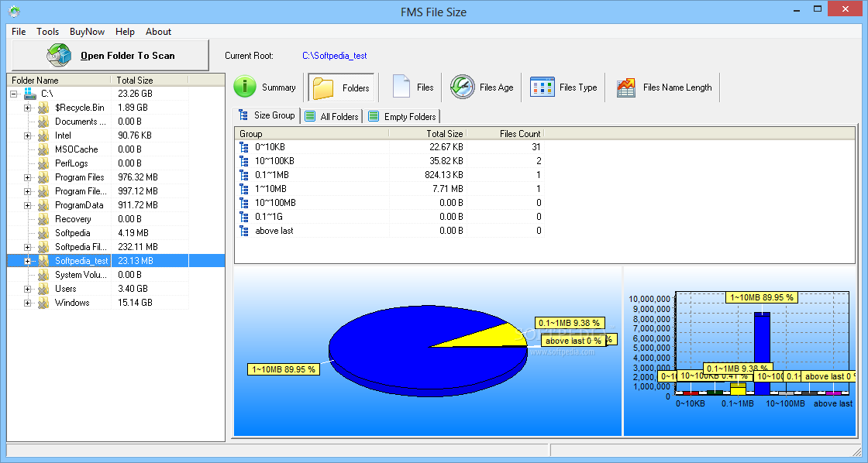Open the Help menu
The image size is (868, 463).
click(125, 32)
